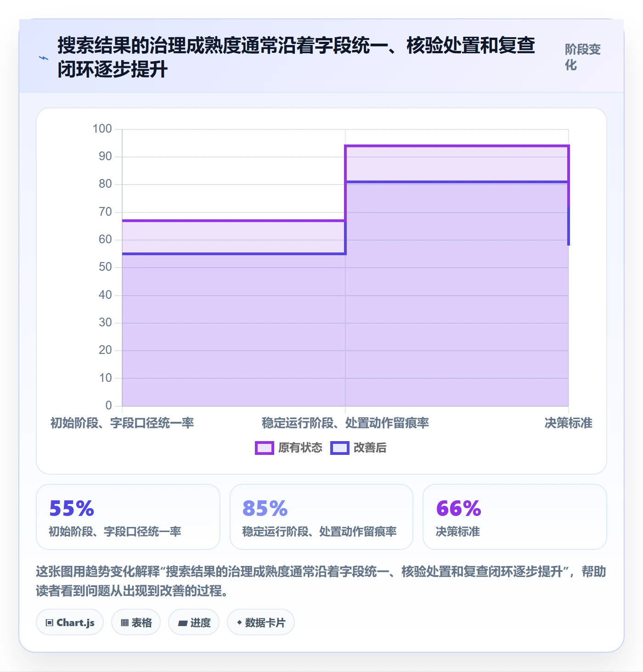
Task: Click x-axis label 稳定运行阶段、处置动作留痕率
Action: (345, 423)
